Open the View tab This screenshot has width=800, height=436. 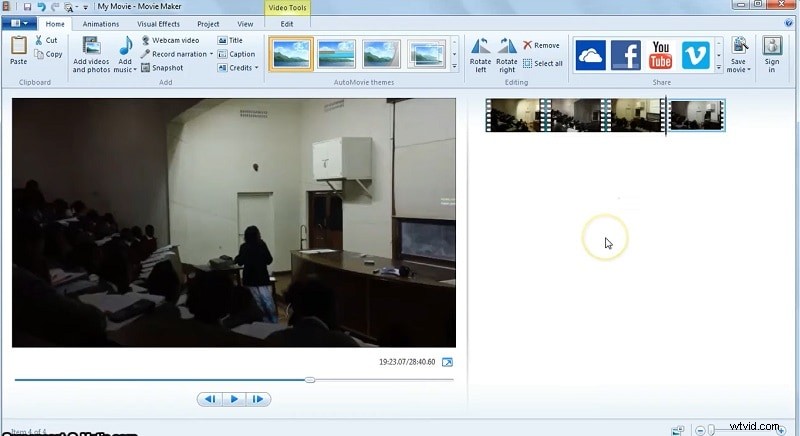tap(245, 24)
